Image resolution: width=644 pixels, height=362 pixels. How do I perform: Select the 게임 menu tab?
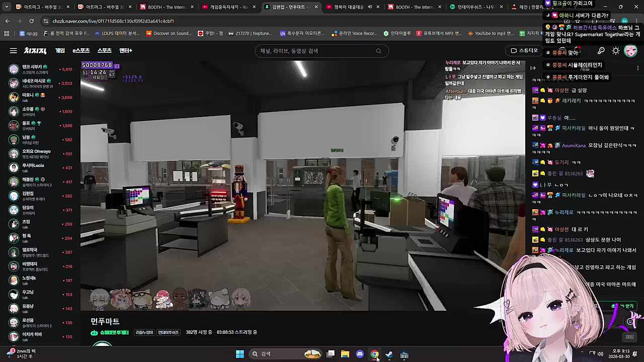pos(60,51)
